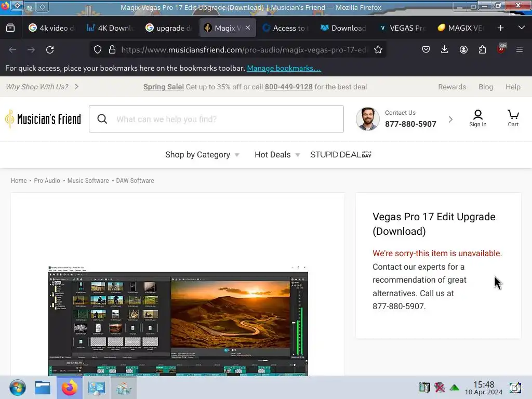
Task: Open clock showing 15:48
Action: pos(484,388)
